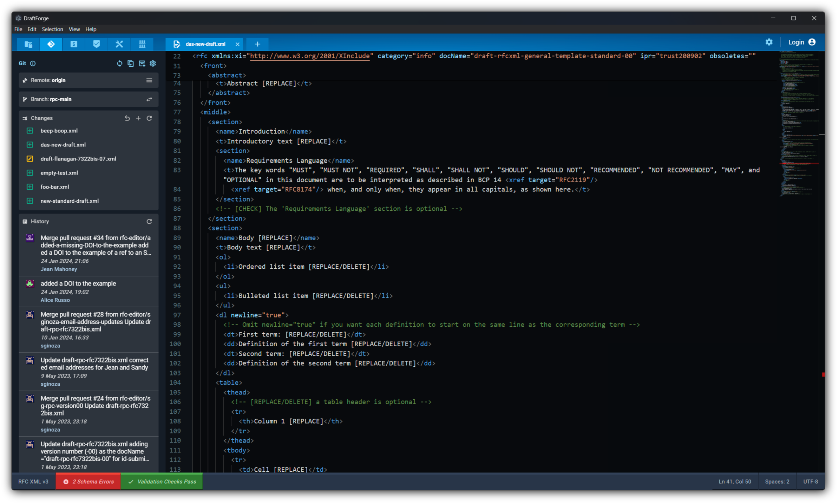Click line number 88 in the gutter
The width and height of the screenshot is (839, 504).
tap(177, 228)
